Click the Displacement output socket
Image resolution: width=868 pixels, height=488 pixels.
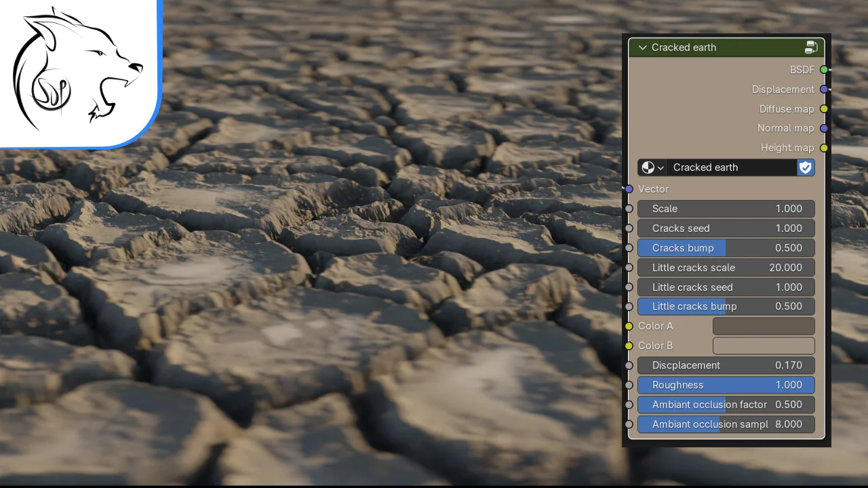pos(825,89)
